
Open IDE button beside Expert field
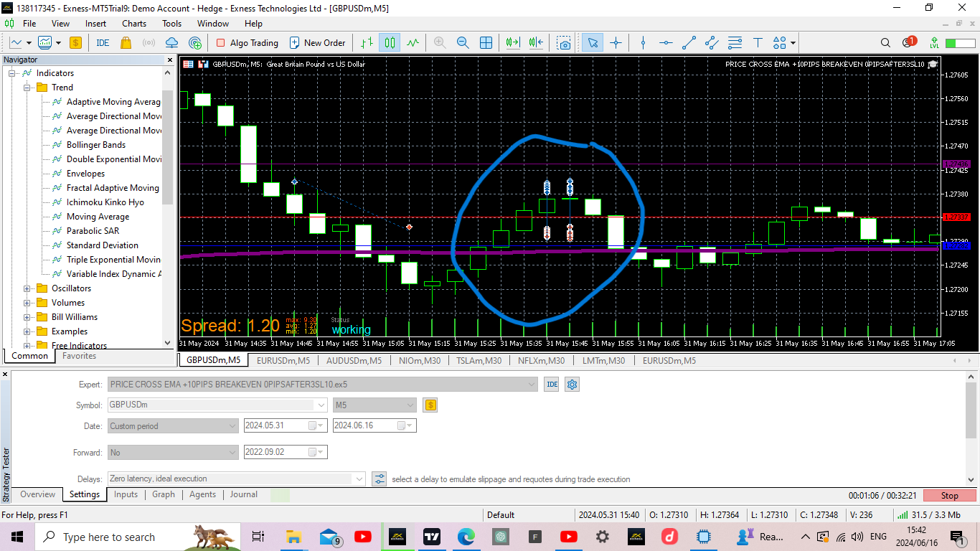(x=551, y=385)
